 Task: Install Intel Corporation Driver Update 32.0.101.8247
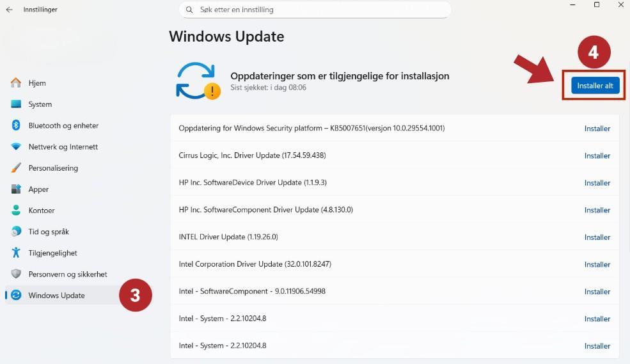(x=597, y=264)
